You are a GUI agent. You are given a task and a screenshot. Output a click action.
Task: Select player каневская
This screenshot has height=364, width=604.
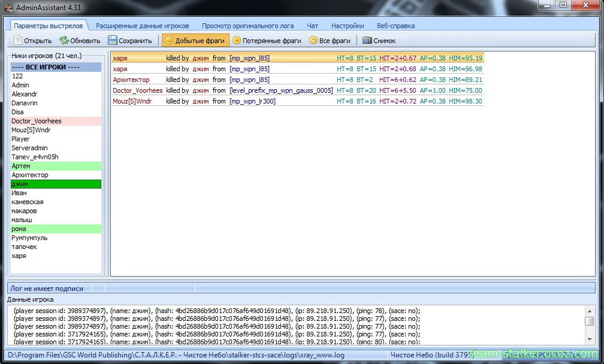pos(56,202)
